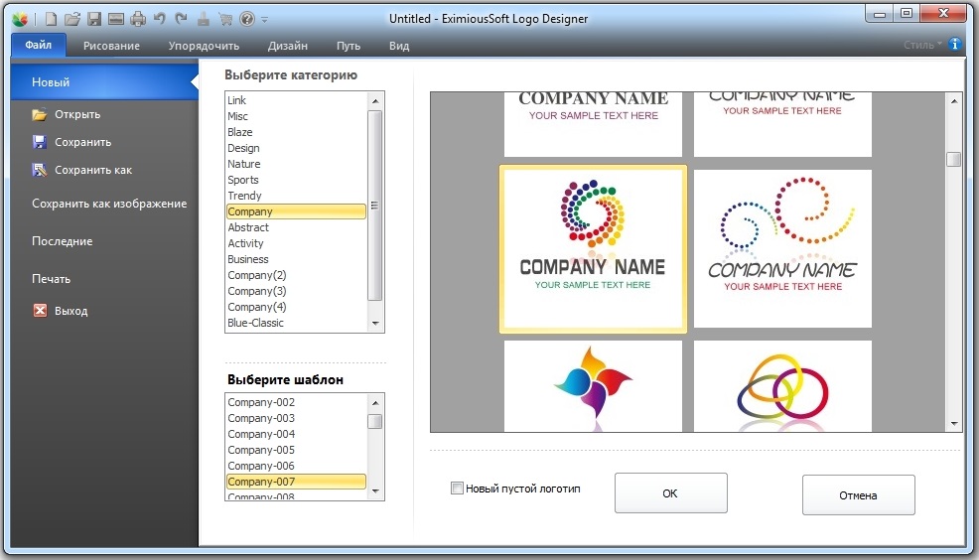Click the Undo arrow icon
The width and height of the screenshot is (979, 560).
click(x=159, y=19)
